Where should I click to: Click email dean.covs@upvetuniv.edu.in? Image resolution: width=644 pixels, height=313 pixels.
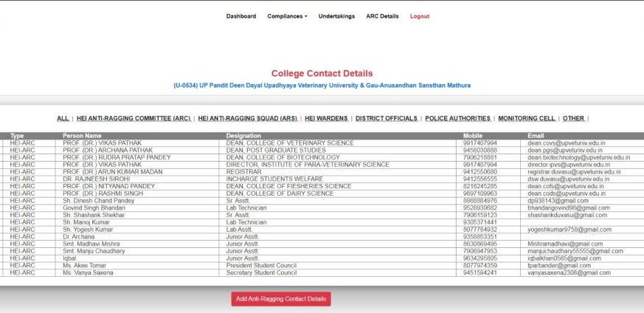tap(567, 143)
